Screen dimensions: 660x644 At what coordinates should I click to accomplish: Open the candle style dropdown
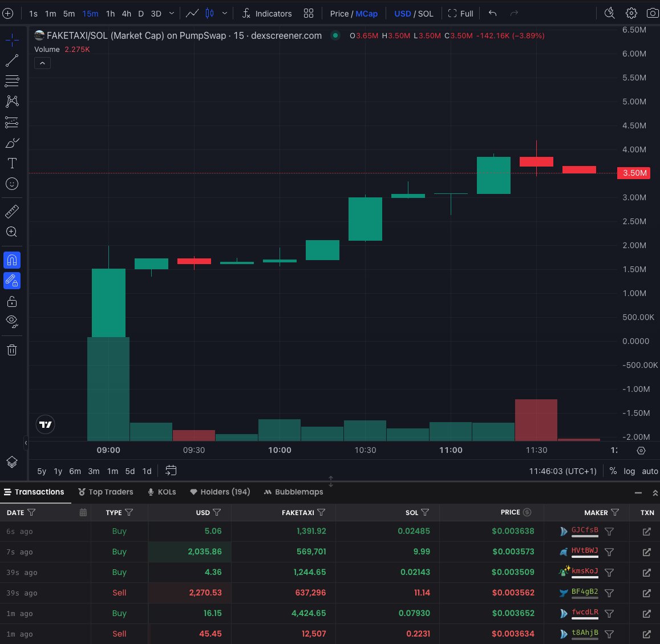225,13
